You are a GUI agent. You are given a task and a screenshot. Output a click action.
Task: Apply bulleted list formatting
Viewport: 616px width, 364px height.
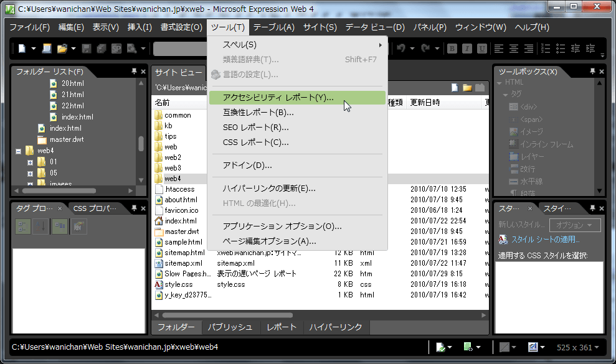560,49
